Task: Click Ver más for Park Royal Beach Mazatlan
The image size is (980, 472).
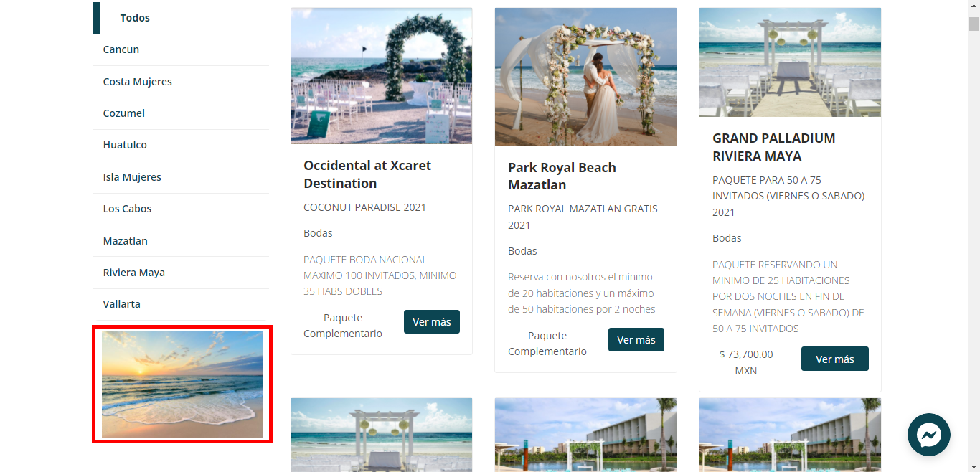Action: 636,340
